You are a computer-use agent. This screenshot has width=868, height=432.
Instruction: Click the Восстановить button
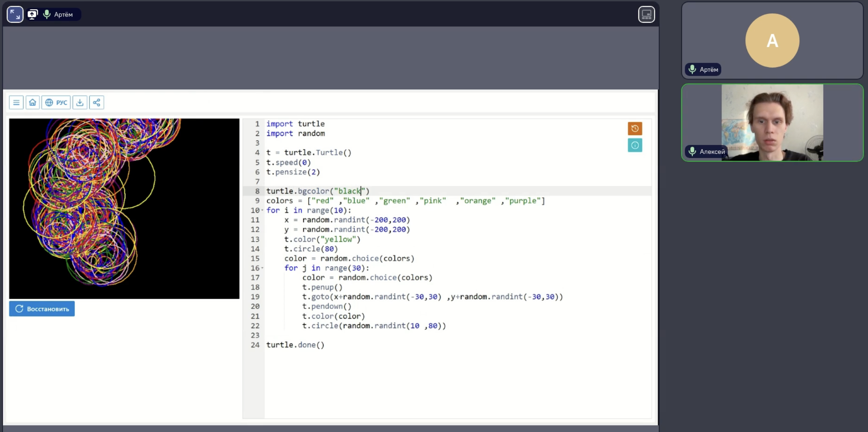click(x=42, y=309)
